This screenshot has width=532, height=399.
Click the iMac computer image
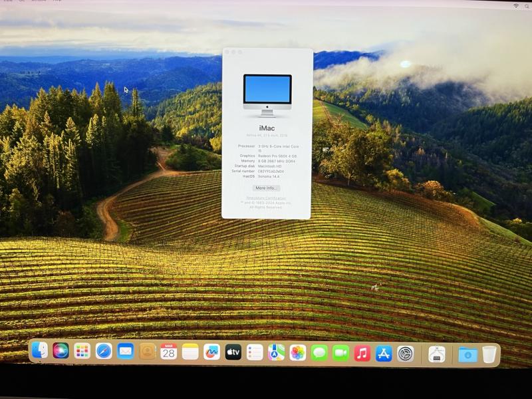coord(267,96)
